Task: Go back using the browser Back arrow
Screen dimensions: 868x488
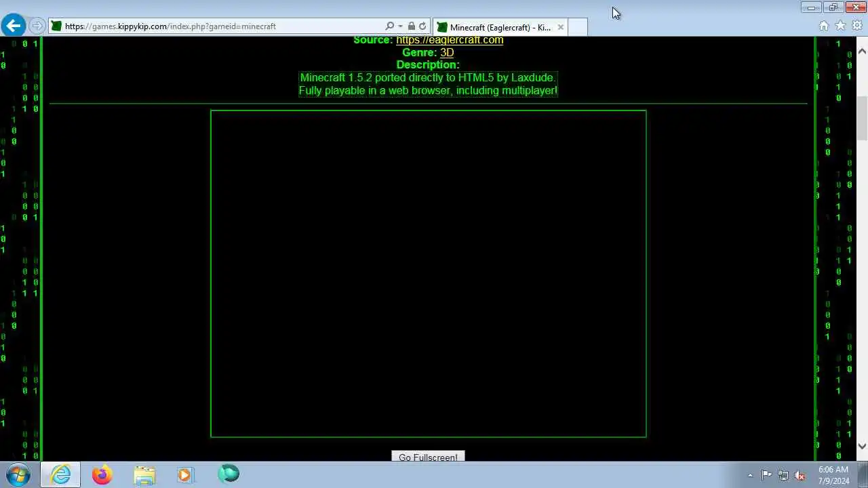Action: (14, 26)
